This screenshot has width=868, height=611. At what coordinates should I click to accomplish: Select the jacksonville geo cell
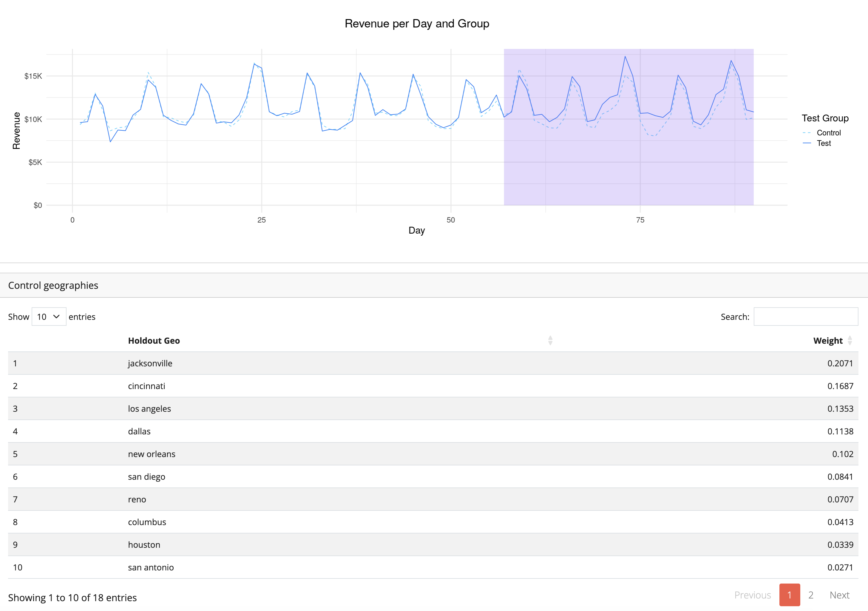(x=150, y=363)
